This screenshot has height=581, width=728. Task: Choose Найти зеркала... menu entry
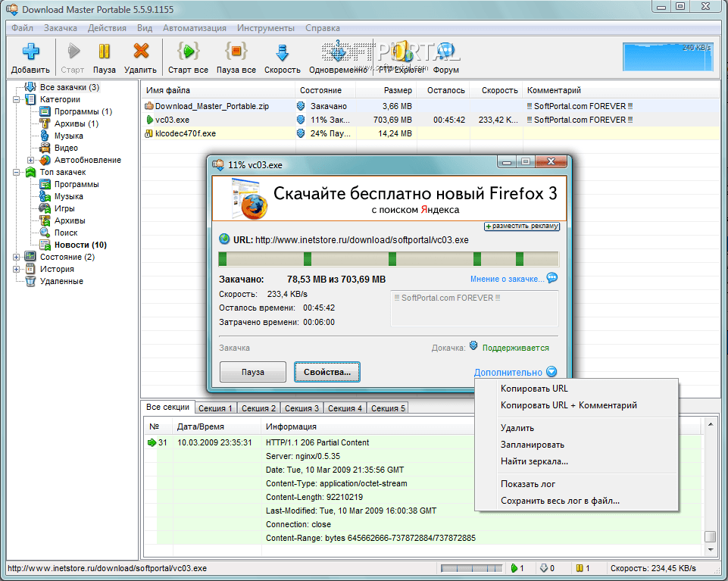click(x=576, y=461)
